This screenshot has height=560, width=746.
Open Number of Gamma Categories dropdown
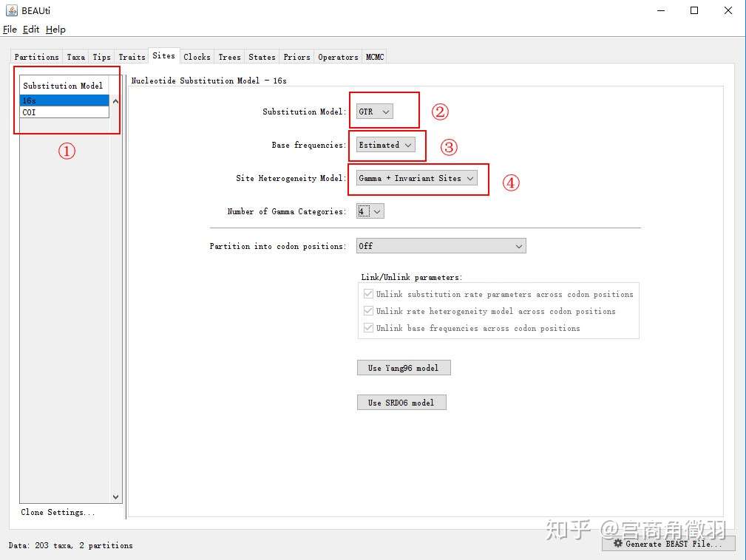[x=370, y=211]
